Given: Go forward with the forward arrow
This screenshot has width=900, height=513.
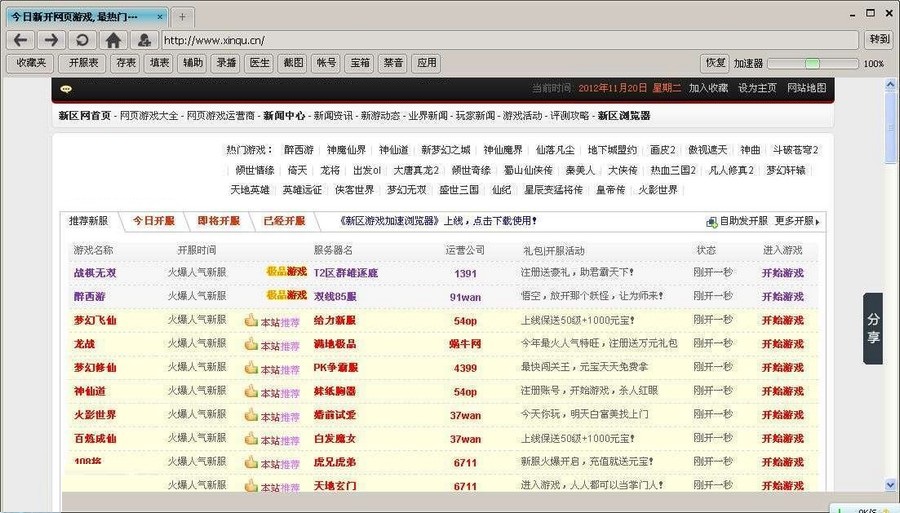Looking at the screenshot, I should point(52,40).
